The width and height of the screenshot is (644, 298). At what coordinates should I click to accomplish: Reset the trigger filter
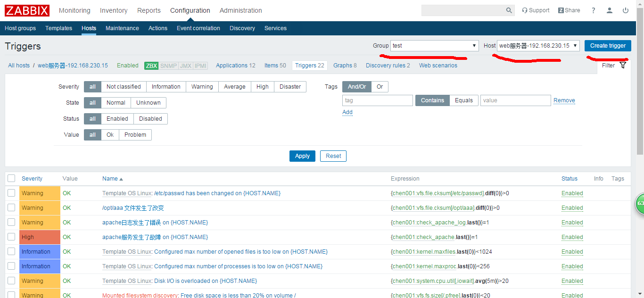pyautogui.click(x=333, y=156)
